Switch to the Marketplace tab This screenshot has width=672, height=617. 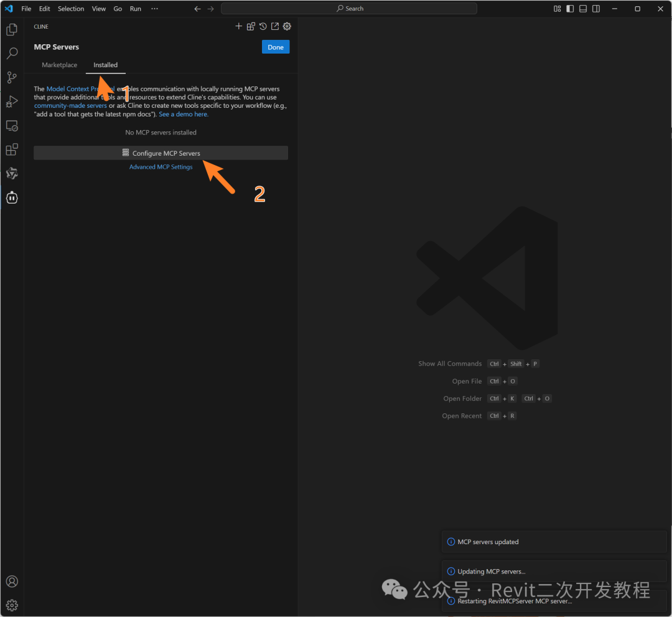(x=60, y=65)
